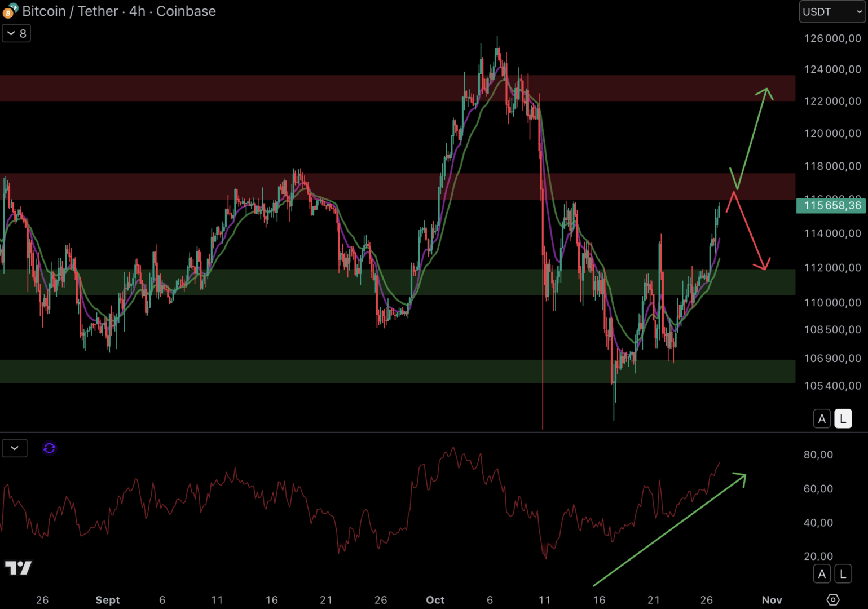Click the Oct label on the time axis
The height and width of the screenshot is (609, 868).
(x=435, y=600)
